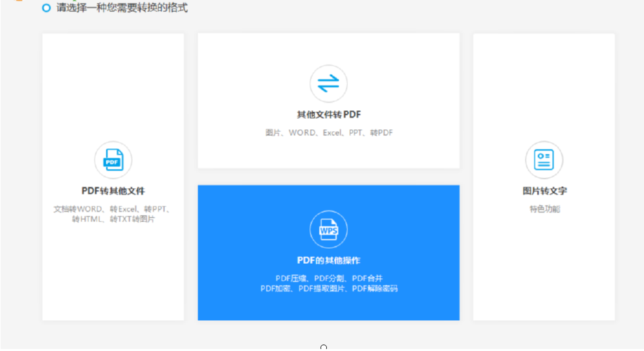Click the "特色功能" label
This screenshot has height=351, width=644.
tap(544, 209)
